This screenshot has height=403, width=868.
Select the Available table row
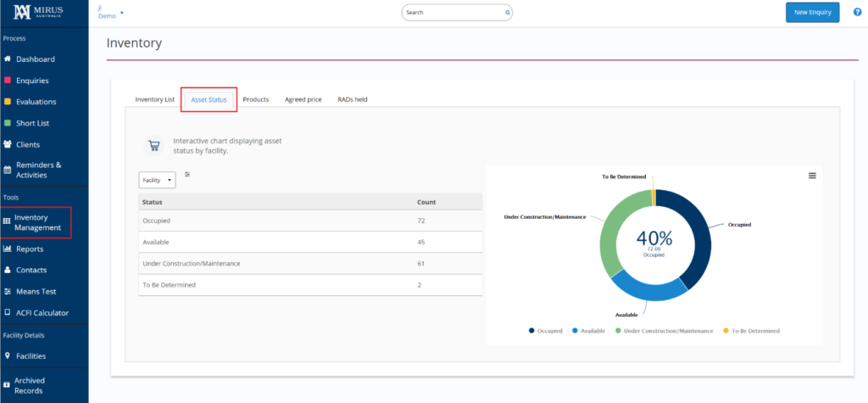(x=310, y=243)
